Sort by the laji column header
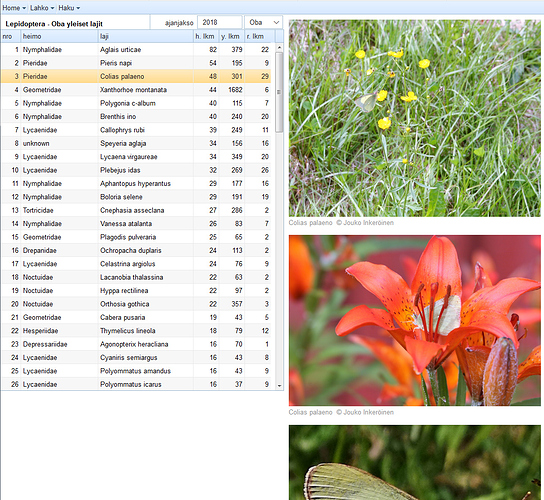This screenshot has height=500, width=544. click(145, 36)
